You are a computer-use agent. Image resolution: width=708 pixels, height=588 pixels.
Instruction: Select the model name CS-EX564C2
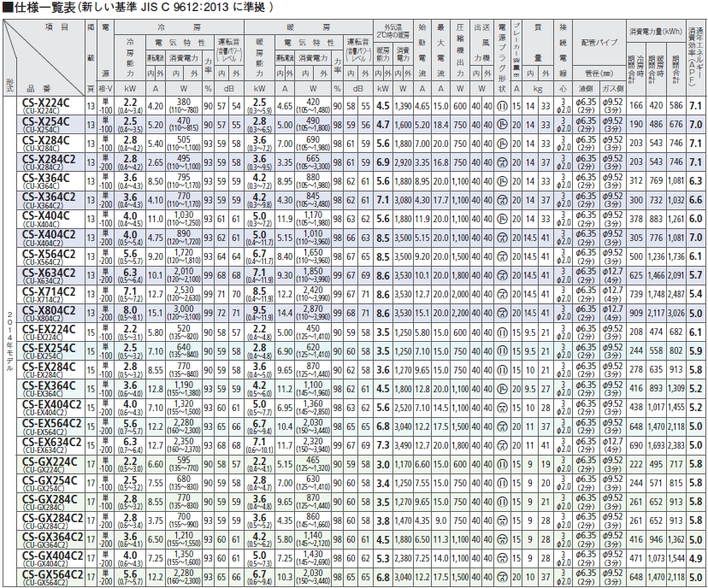(52, 424)
